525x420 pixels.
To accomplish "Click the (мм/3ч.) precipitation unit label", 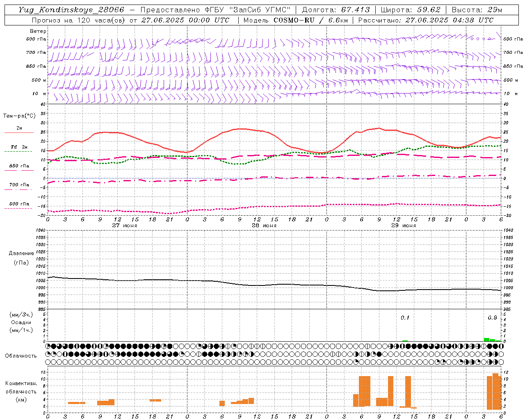I will (21, 315).
